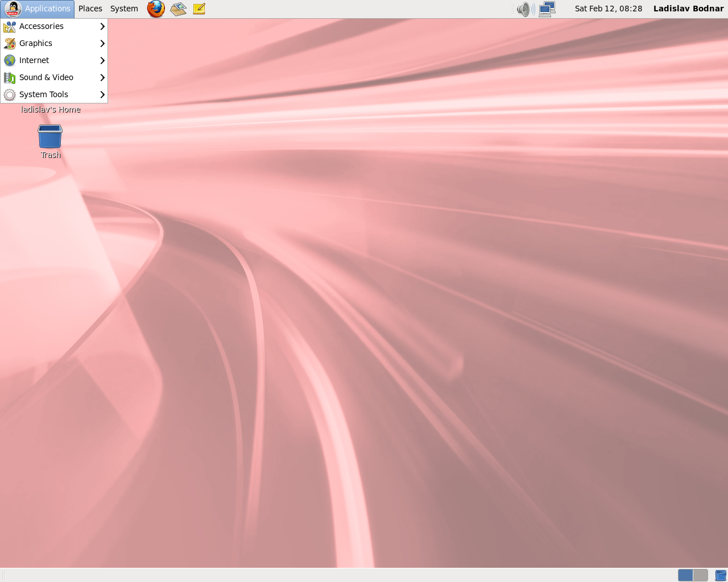
Task: Click the volume speaker icon in the top panel
Action: click(526, 9)
